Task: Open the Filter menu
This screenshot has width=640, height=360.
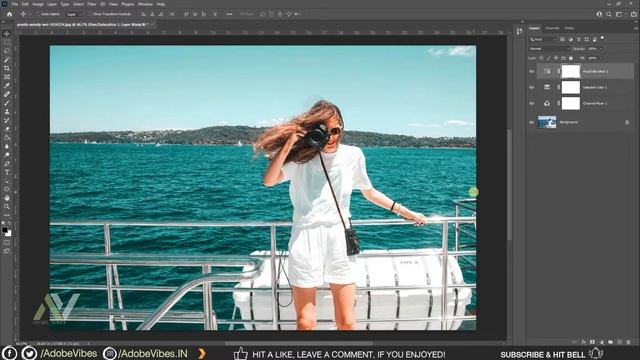Action: point(91,4)
